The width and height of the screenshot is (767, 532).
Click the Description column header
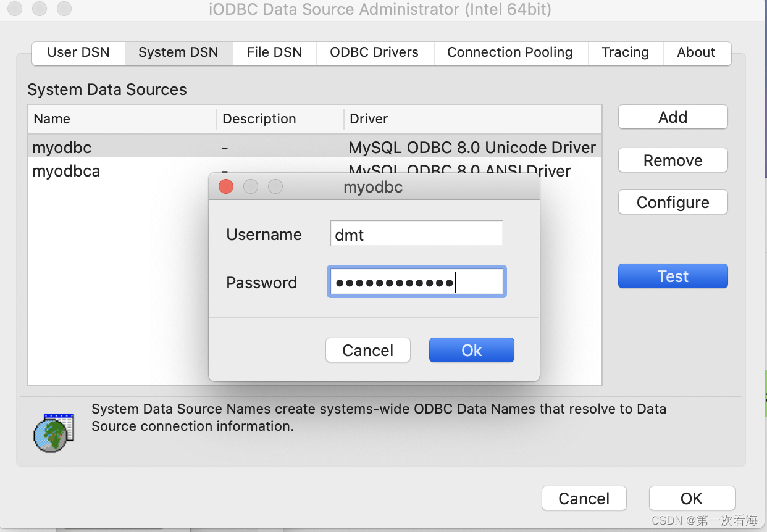[280, 118]
